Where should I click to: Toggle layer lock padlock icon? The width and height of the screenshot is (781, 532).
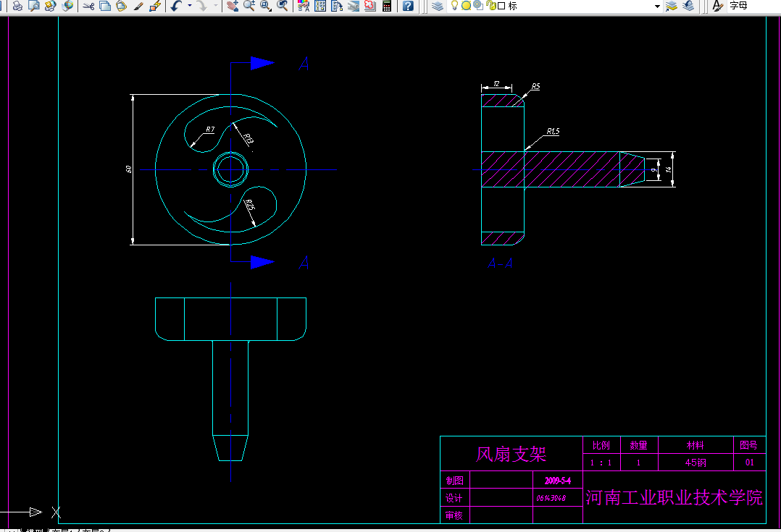tap(490, 6)
